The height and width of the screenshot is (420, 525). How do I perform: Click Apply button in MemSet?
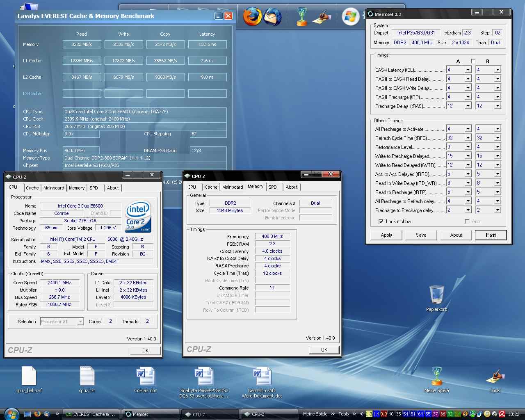pyautogui.click(x=386, y=235)
